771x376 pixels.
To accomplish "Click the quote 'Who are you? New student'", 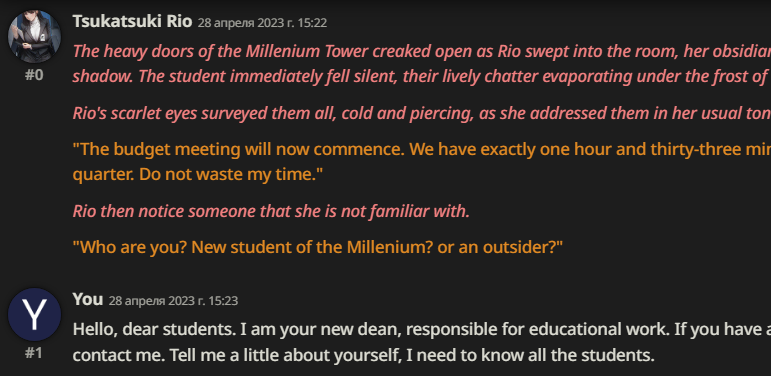I will click(x=318, y=247).
